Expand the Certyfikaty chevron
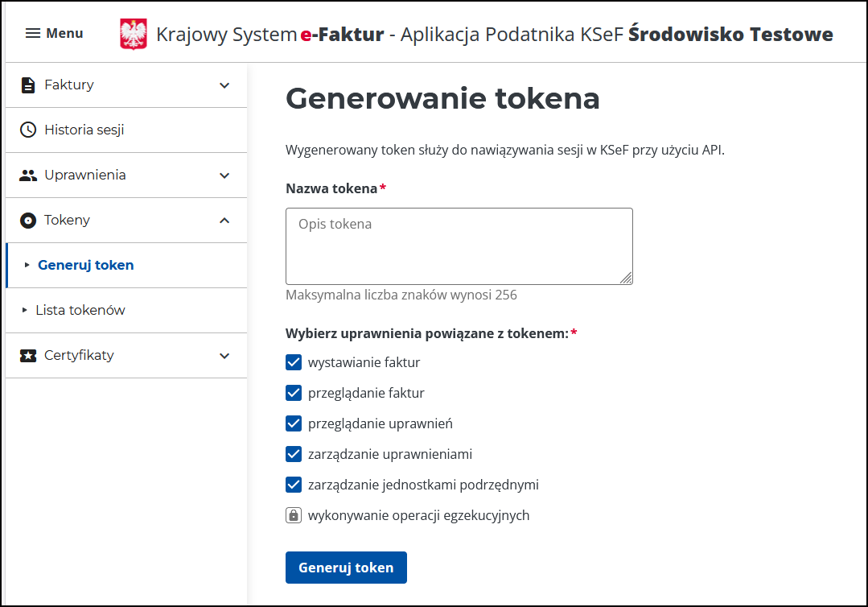 point(224,356)
